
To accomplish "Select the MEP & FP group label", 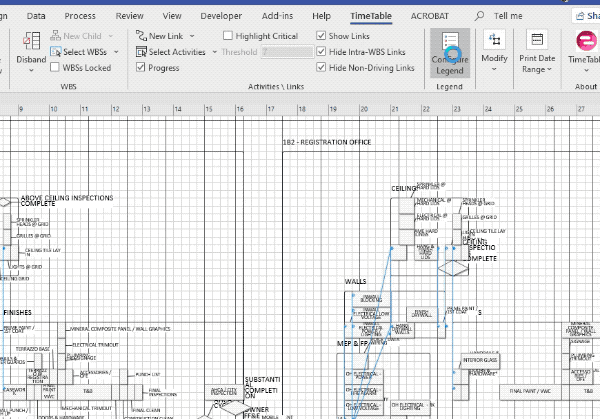I will [352, 344].
